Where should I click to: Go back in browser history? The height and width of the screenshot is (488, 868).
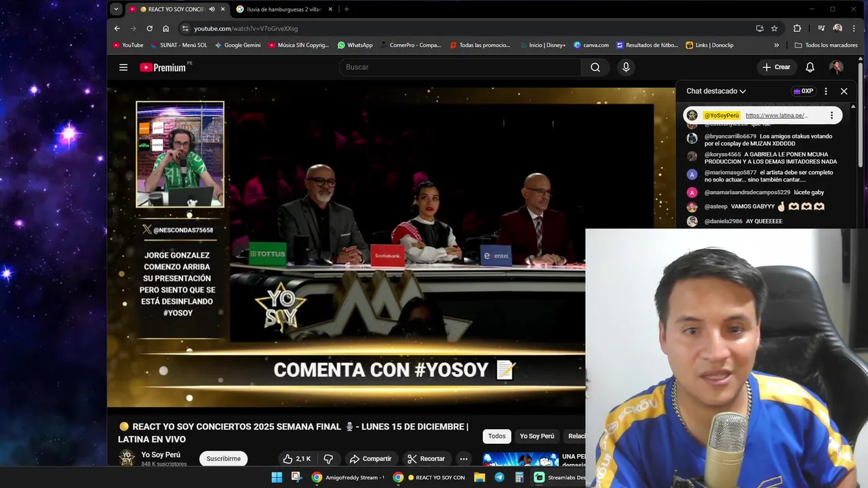pos(117,28)
